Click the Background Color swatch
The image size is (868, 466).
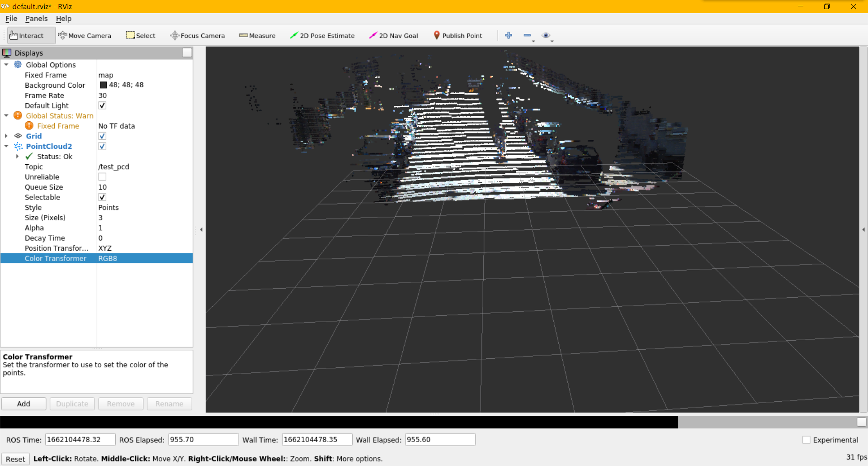click(x=103, y=85)
